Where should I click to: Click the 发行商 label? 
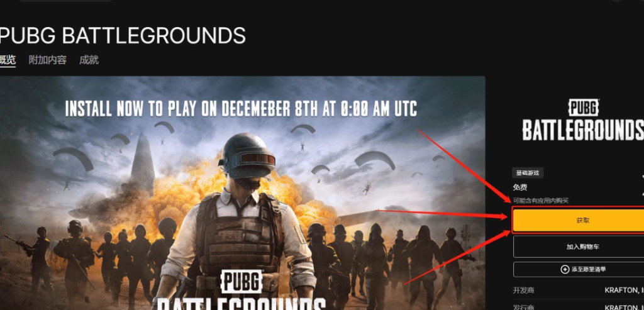[x=524, y=307]
